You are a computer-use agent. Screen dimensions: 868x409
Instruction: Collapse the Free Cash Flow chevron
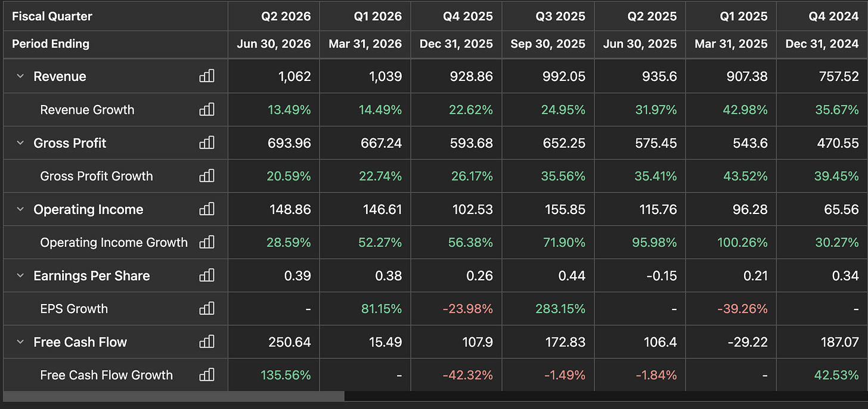pos(20,342)
